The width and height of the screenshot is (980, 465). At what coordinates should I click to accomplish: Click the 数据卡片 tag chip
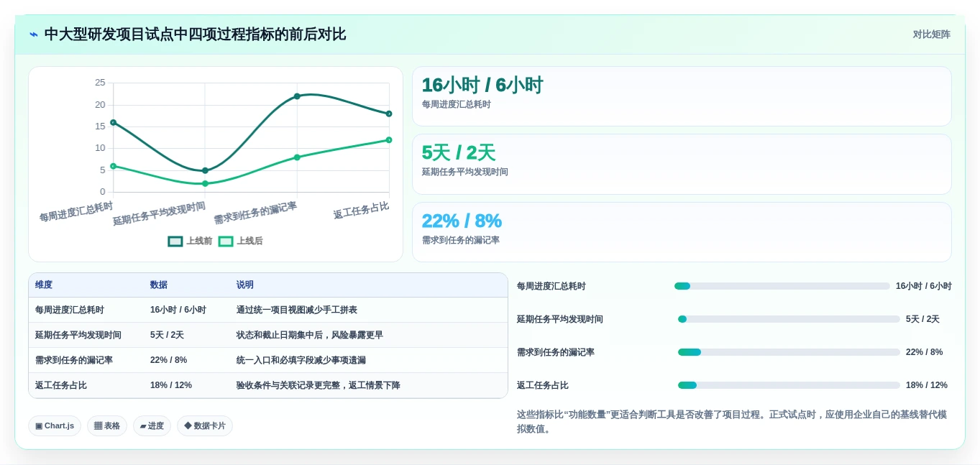point(205,425)
